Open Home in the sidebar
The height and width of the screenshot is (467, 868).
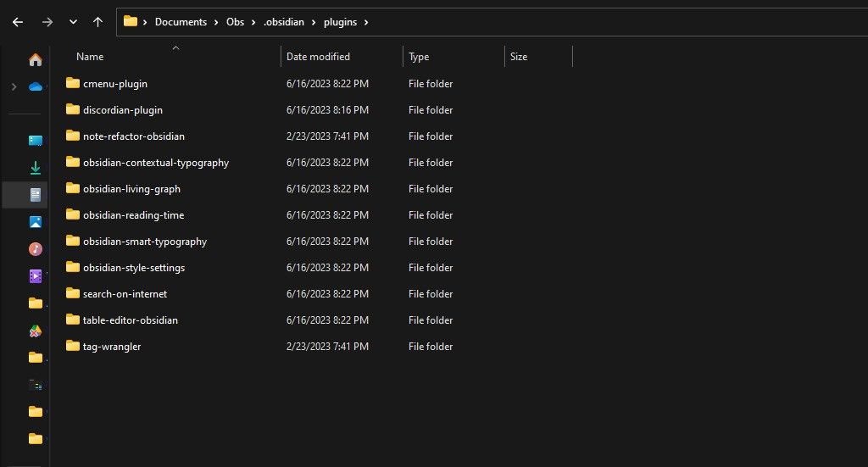[36, 60]
